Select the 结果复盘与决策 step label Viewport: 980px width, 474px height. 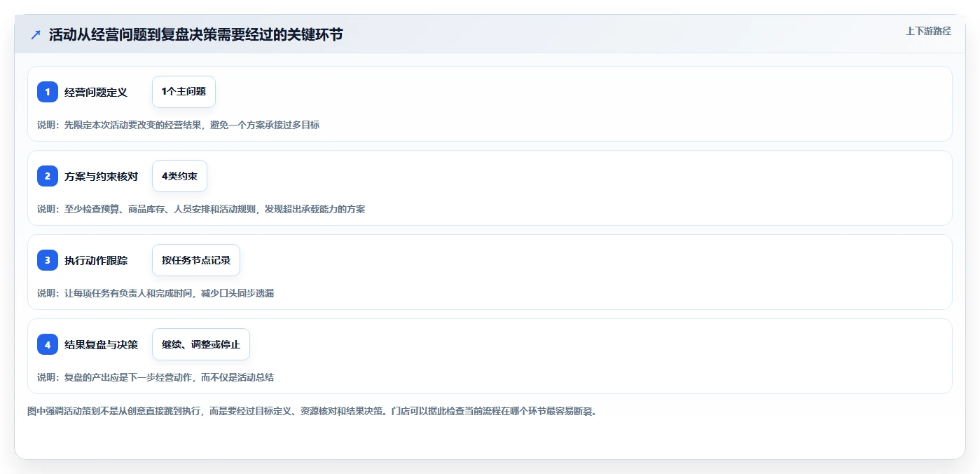click(x=101, y=344)
